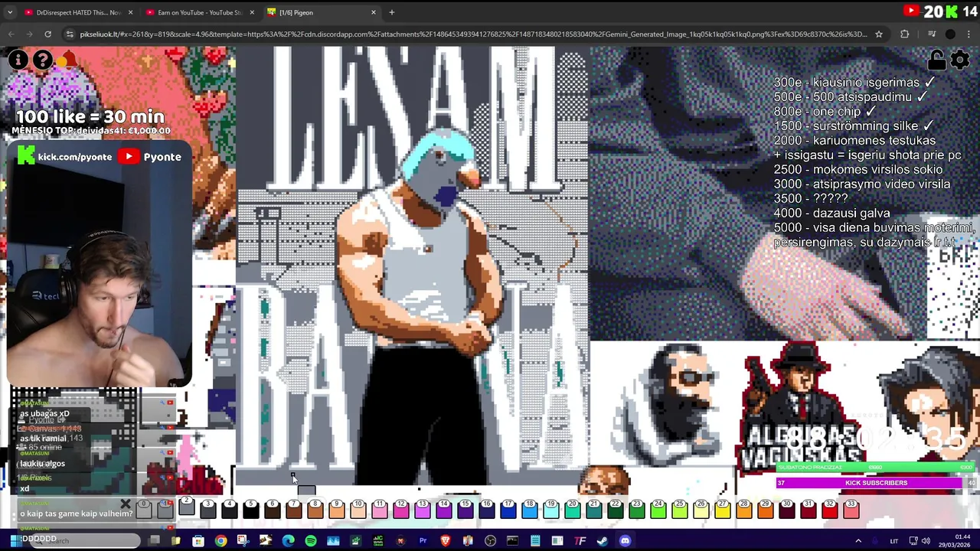Open Google Chrome from the taskbar

[220, 541]
